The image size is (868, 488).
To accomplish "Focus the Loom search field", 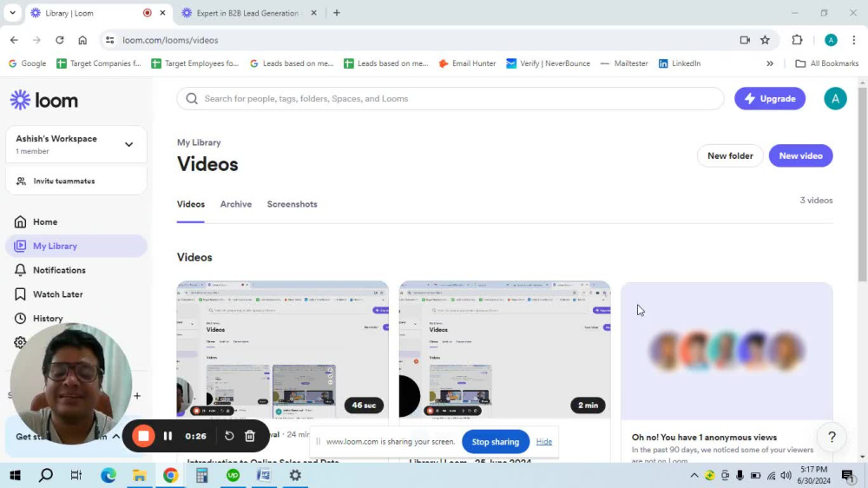I will (450, 99).
